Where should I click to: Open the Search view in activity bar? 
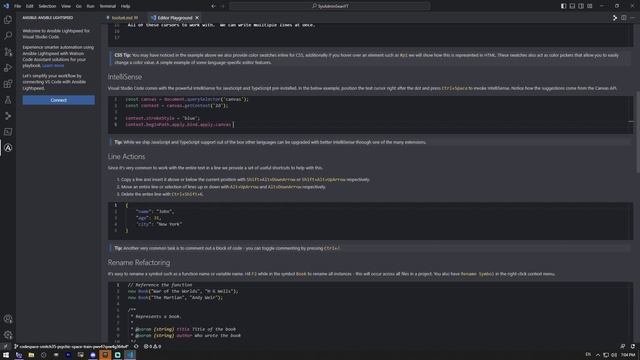click(8, 36)
